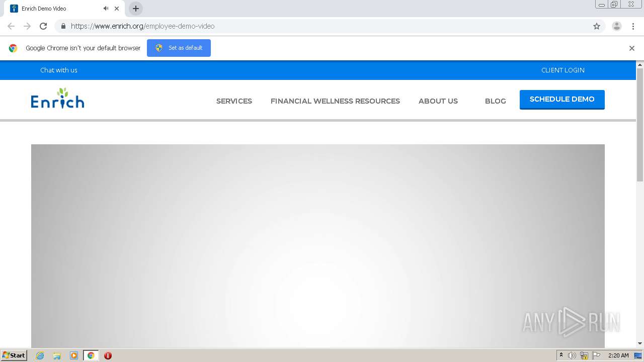Close the Enrich Demo Video tab

pyautogui.click(x=117, y=9)
